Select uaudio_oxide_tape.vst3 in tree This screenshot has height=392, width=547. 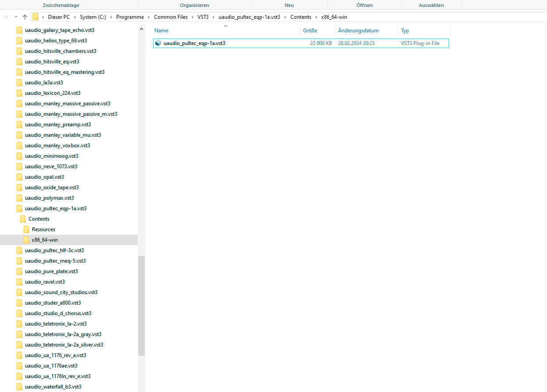pyautogui.click(x=52, y=187)
